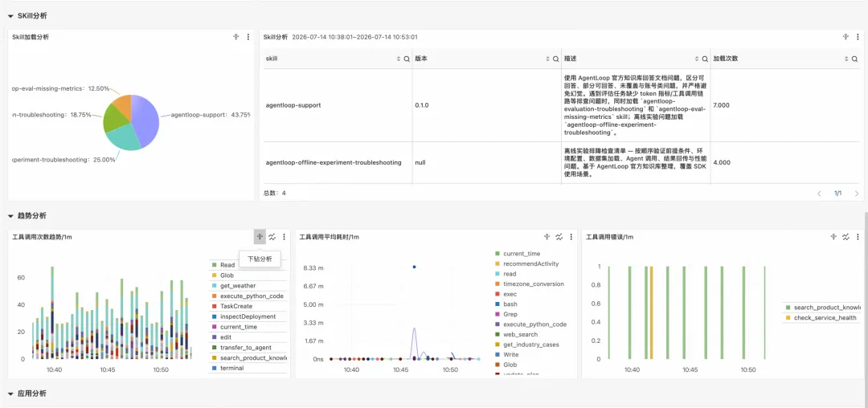Go to previous page of Skill table
Screen dimensions: 868x408
point(819,194)
